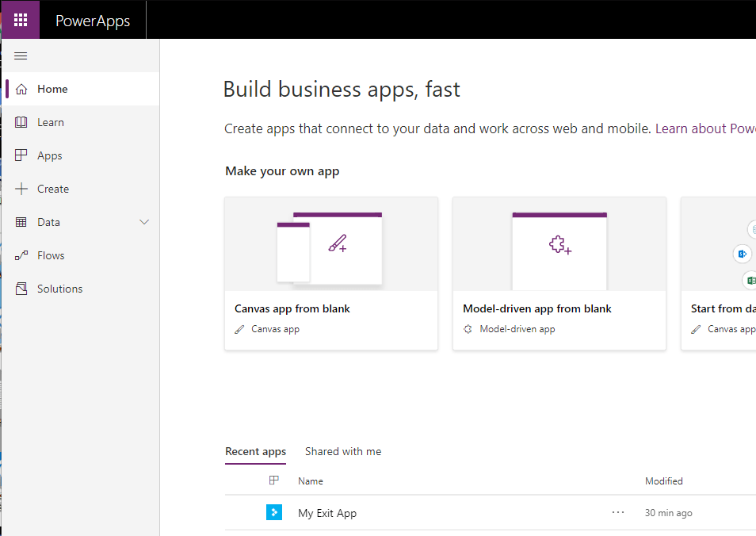Switch to the Shared with me tab
This screenshot has height=536, width=756.
pos(343,452)
